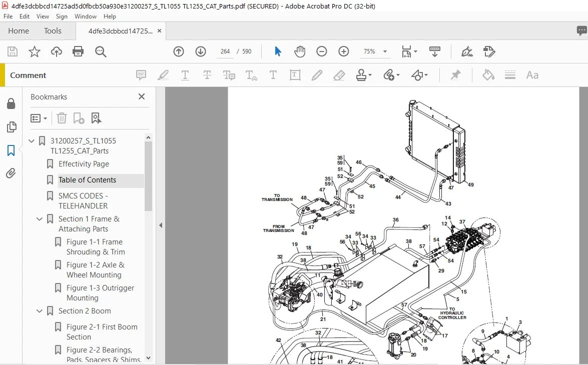Switch to the Tools tab
588x365 pixels.
53,31
